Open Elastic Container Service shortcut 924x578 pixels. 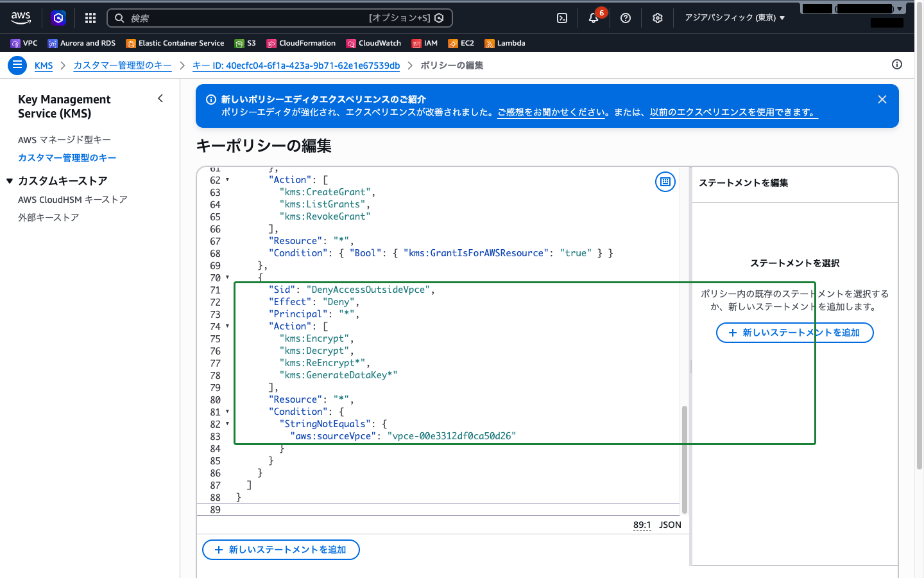click(x=175, y=43)
